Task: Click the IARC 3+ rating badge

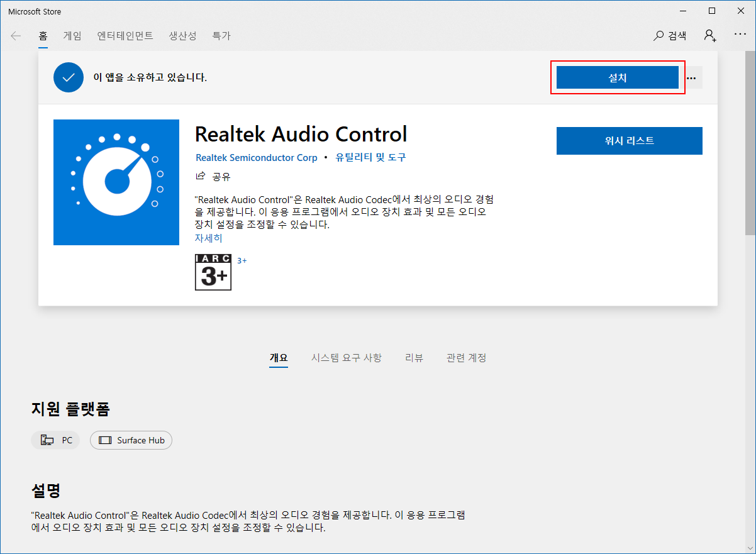Action: coord(213,272)
